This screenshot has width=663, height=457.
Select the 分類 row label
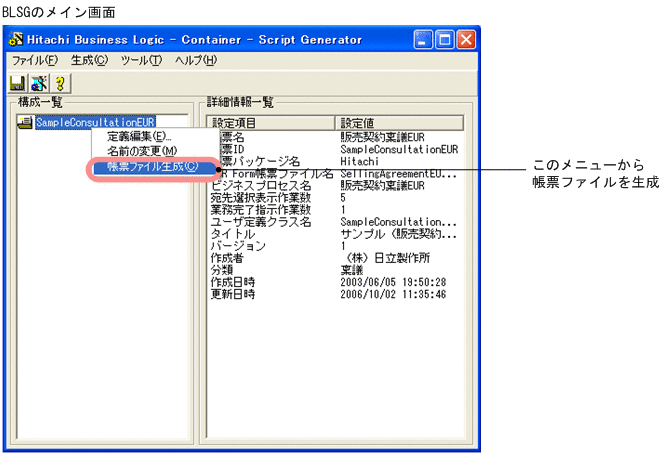[x=222, y=270]
